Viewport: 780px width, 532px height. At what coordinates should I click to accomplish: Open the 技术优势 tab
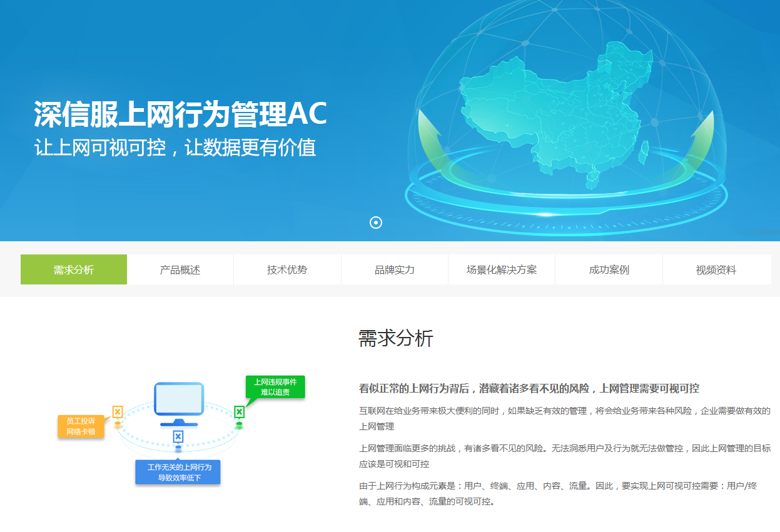pyautogui.click(x=287, y=269)
